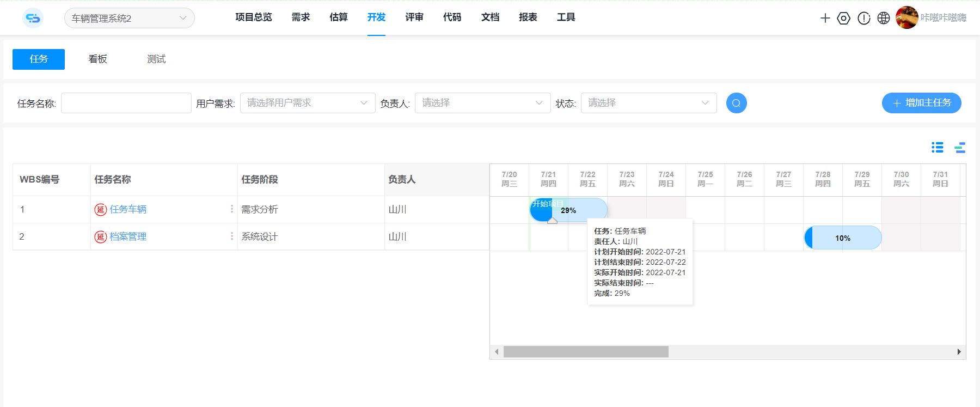Click the Gantt horizontal scrollbar thumb
The image size is (980, 407).
tap(586, 352)
